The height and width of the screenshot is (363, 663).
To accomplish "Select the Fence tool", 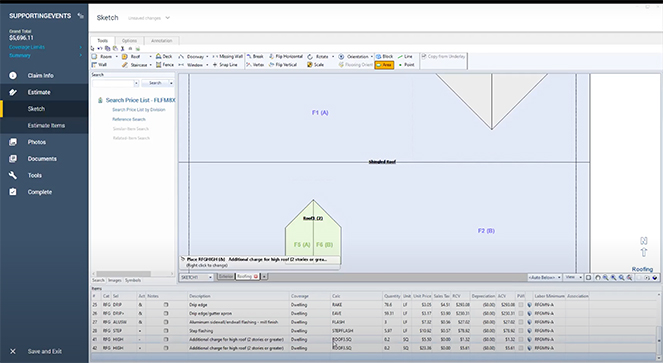I will pyautogui.click(x=165, y=65).
